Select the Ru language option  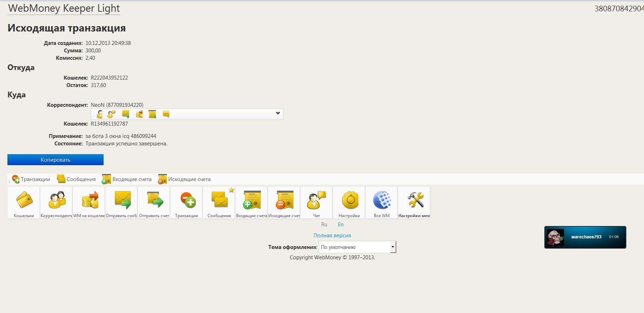(x=324, y=225)
